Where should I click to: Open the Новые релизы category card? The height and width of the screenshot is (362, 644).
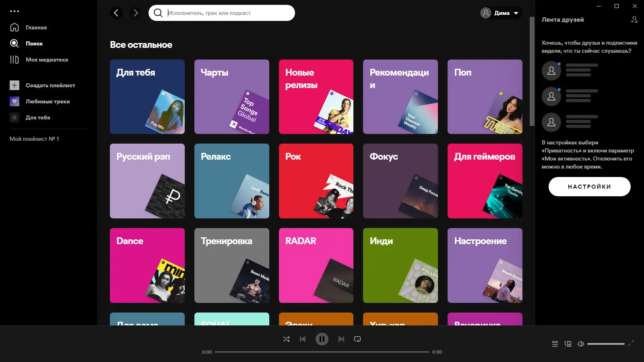[x=316, y=97]
